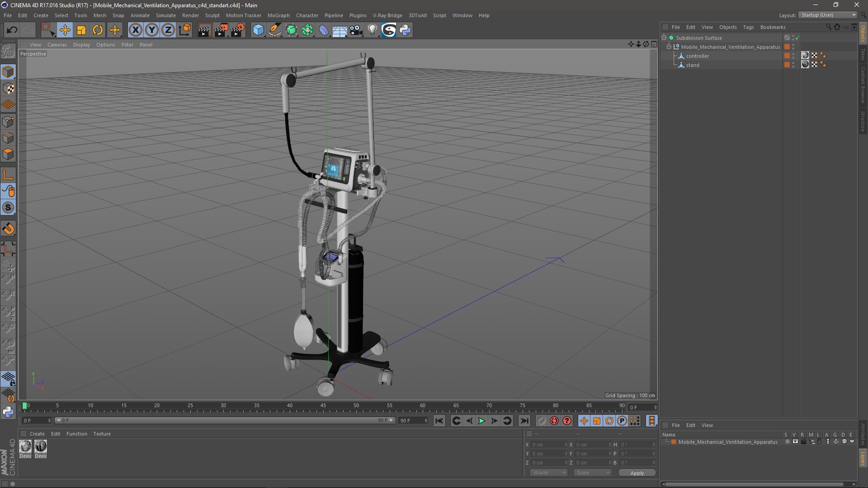Toggle the X axis lock

click(135, 30)
